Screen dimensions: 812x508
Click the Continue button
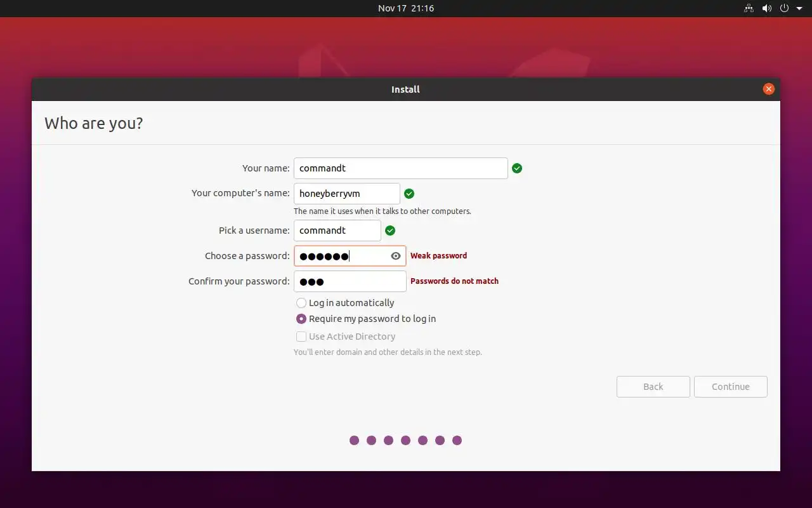point(731,387)
